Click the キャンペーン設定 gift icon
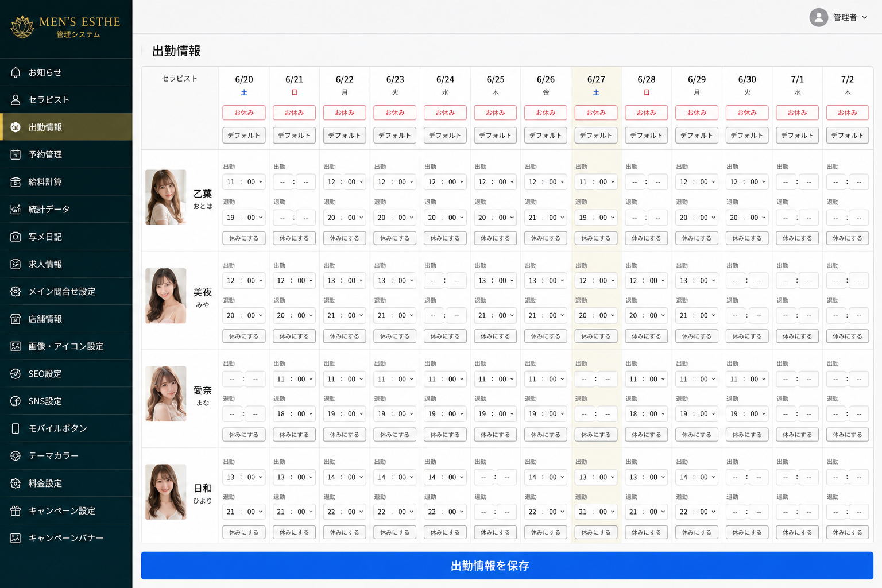The image size is (882, 588). point(16,510)
